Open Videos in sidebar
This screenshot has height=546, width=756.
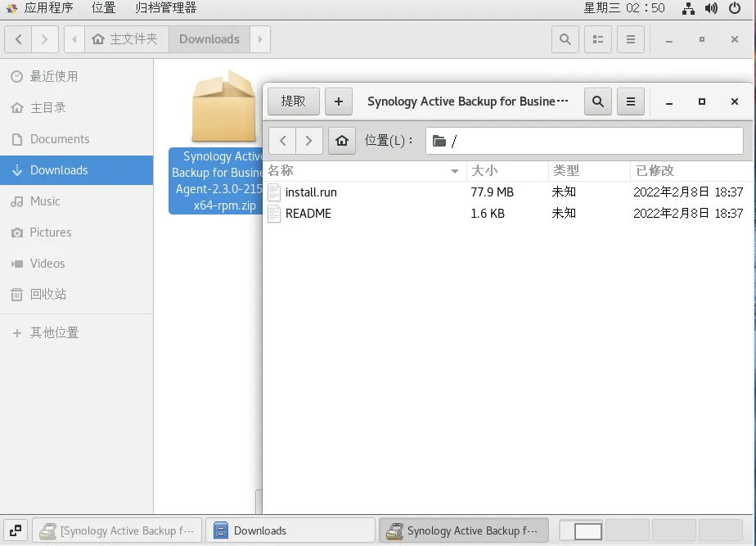(77, 264)
